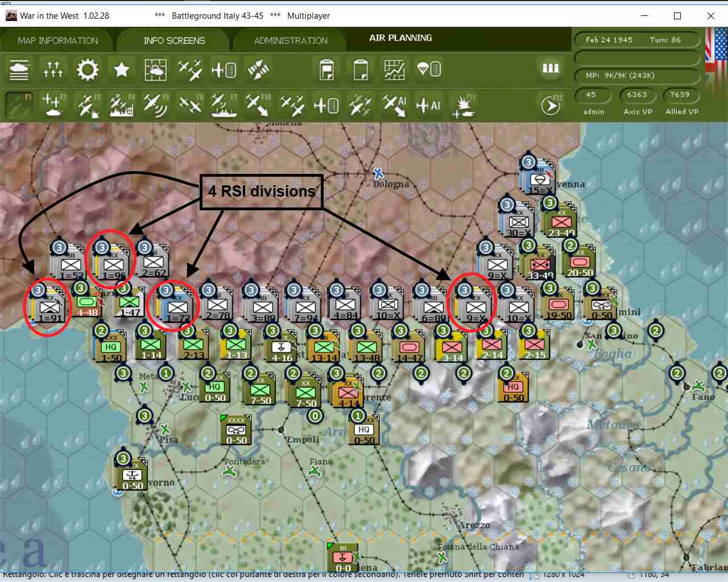Open the MAP INFORMATION tab

tap(57, 41)
